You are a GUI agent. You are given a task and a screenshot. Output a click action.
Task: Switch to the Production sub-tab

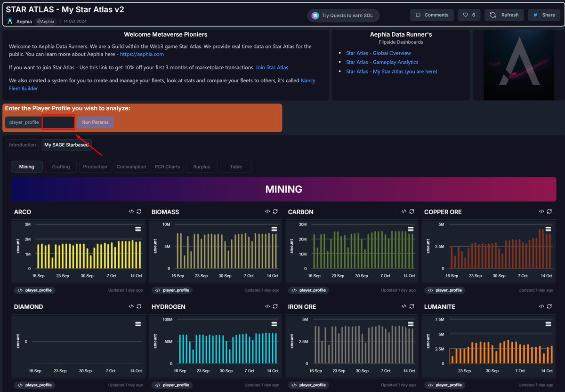pos(95,167)
